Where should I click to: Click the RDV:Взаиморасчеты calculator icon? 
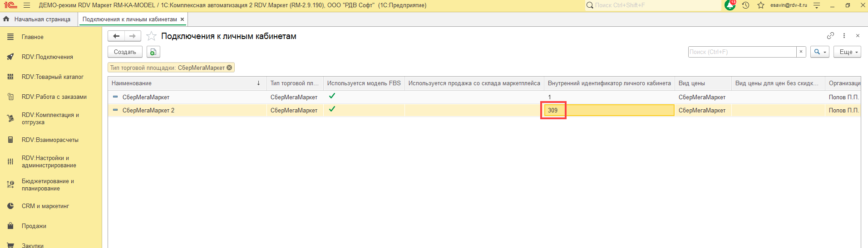point(10,140)
